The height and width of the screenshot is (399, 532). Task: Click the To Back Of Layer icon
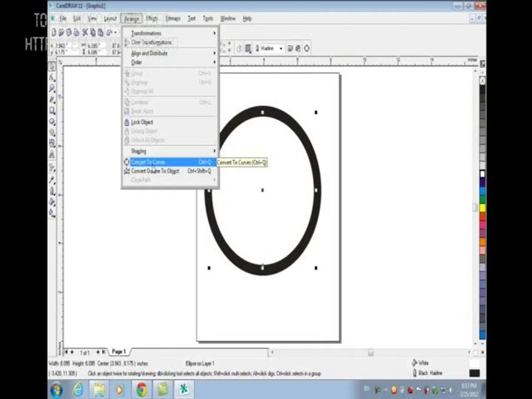(x=298, y=49)
